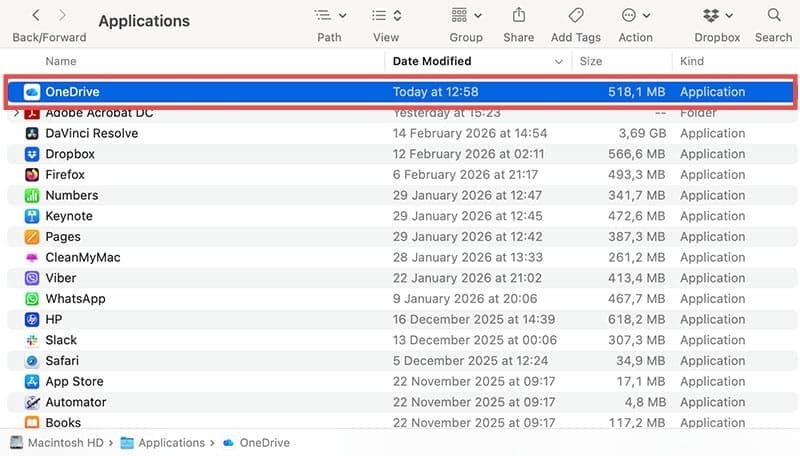Viewport: 800px width, 456px height.
Task: Click OneDrive in the path bar
Action: [256, 443]
